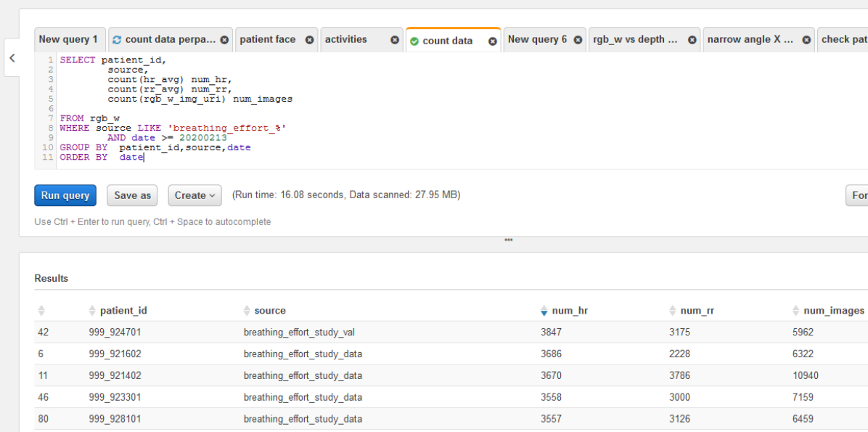Screen dimensions: 868x432
Task: Click the Save as button
Action: click(133, 195)
